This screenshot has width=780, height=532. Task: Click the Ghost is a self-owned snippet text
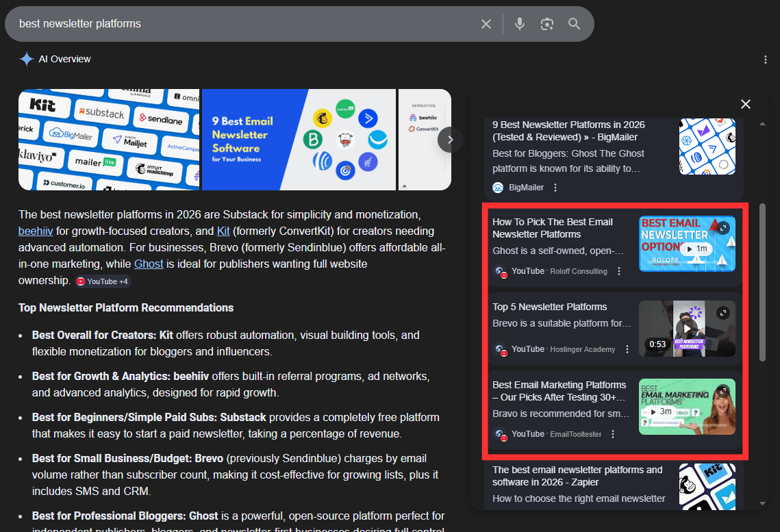(x=557, y=251)
